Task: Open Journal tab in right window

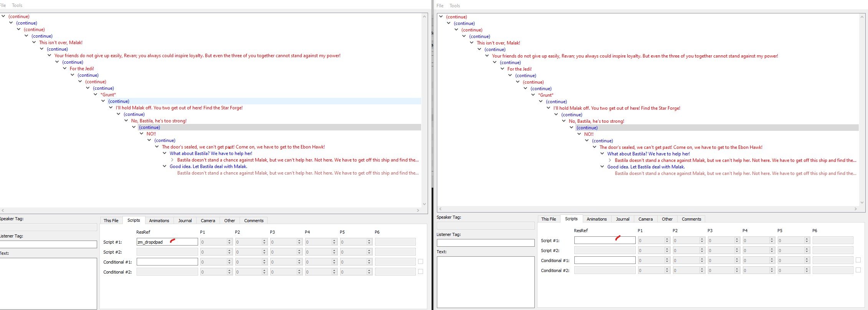Action: click(x=623, y=219)
